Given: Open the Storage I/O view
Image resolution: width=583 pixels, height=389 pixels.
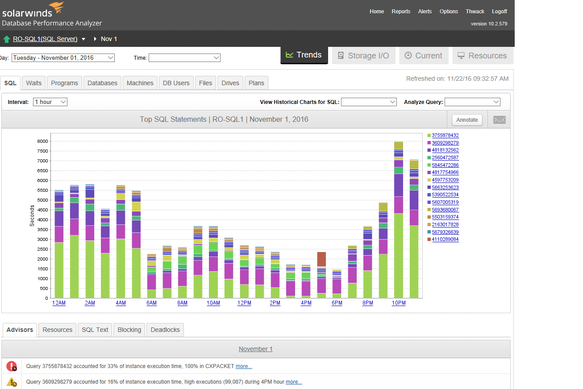Looking at the screenshot, I should (x=363, y=56).
